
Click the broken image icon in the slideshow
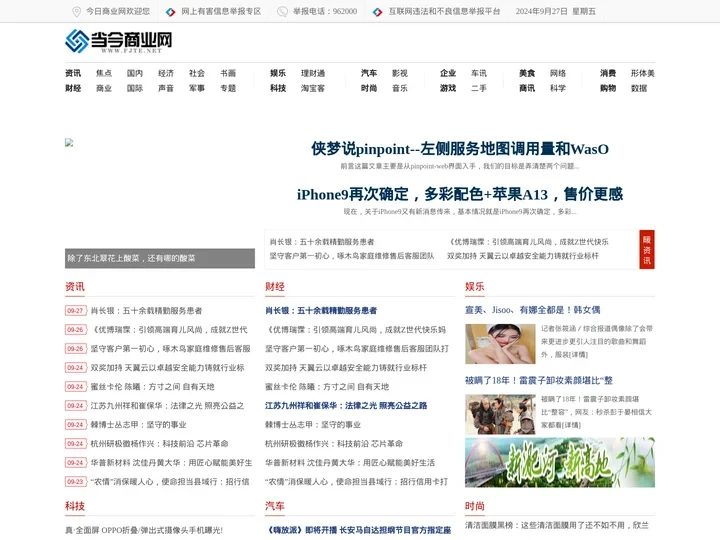point(69,142)
